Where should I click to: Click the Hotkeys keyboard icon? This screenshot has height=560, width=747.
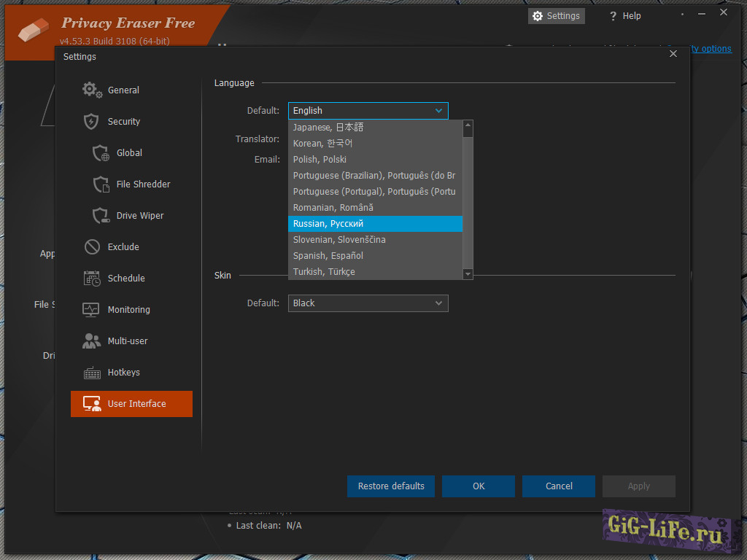92,373
